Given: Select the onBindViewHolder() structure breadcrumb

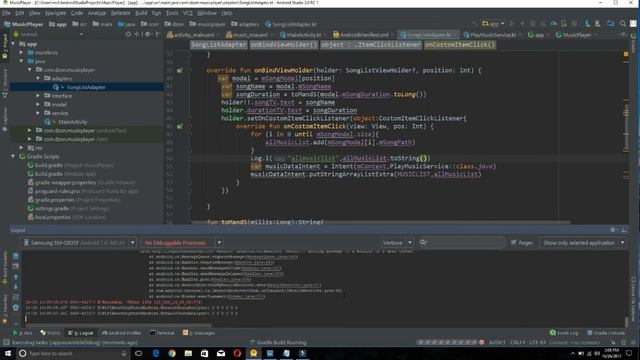Looking at the screenshot, I should (284, 44).
